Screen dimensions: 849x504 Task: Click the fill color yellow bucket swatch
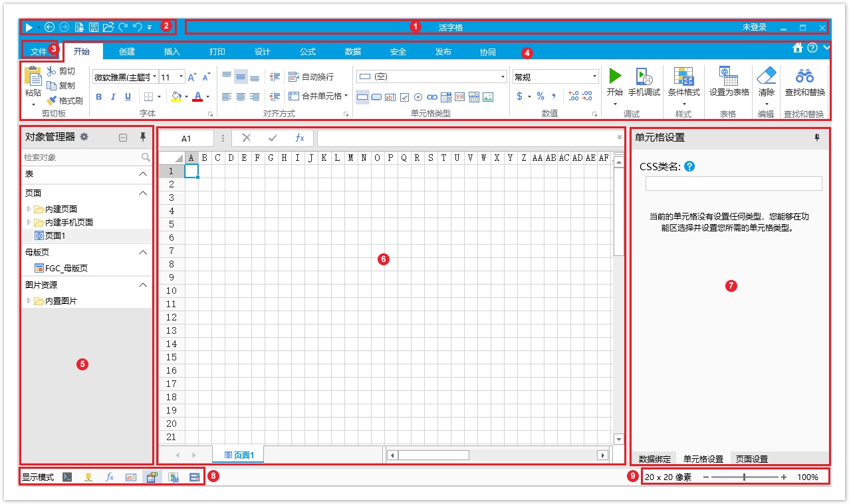pos(176,96)
